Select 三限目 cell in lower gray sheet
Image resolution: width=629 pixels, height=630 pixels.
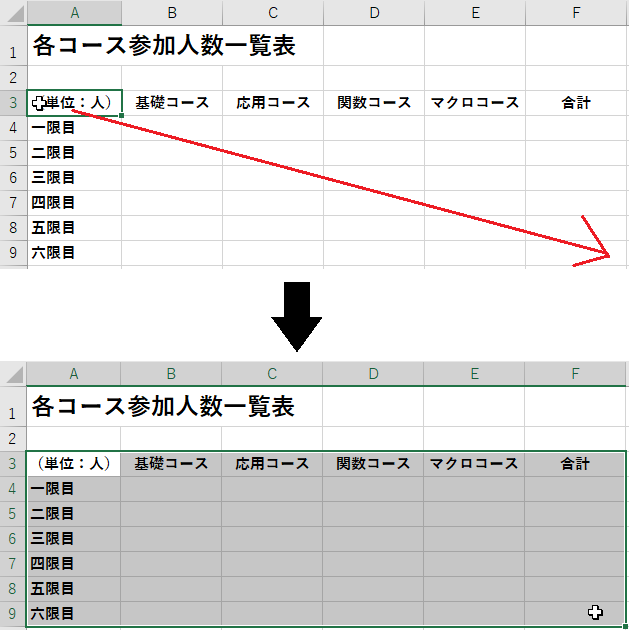pos(74,539)
